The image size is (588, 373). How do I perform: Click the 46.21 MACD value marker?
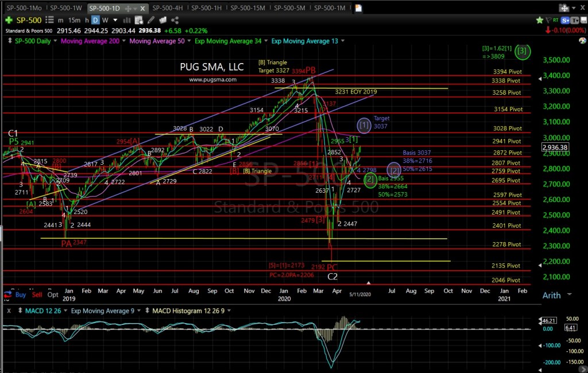pyautogui.click(x=548, y=321)
